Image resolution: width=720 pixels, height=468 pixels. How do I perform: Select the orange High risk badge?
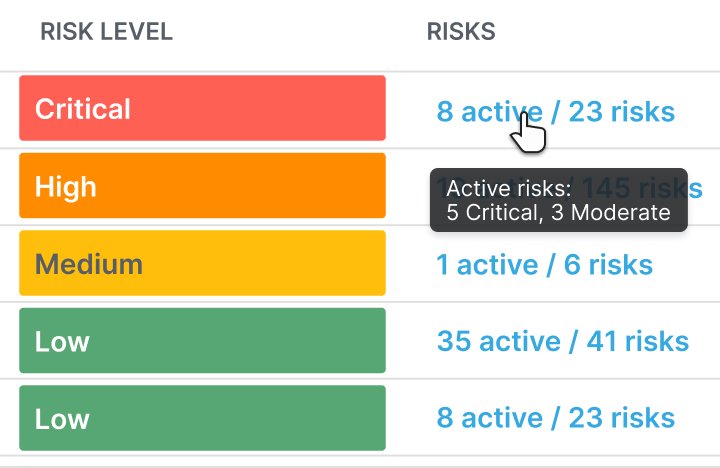[x=202, y=186]
